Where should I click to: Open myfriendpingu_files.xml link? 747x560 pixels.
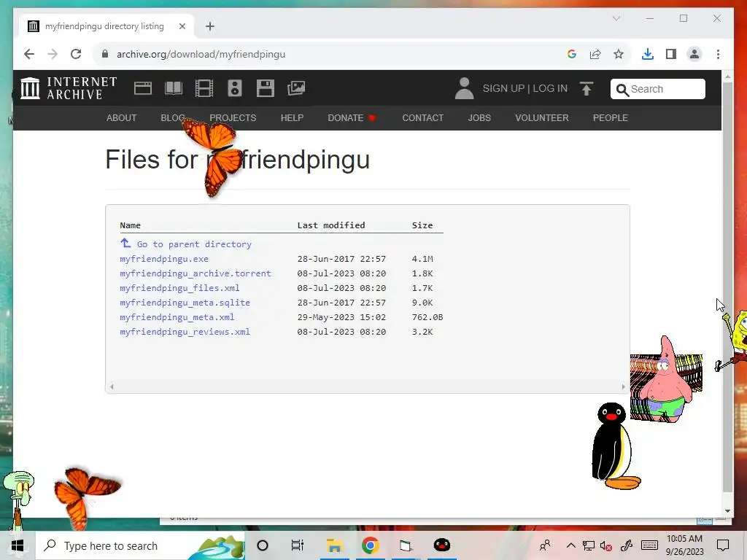coord(179,288)
